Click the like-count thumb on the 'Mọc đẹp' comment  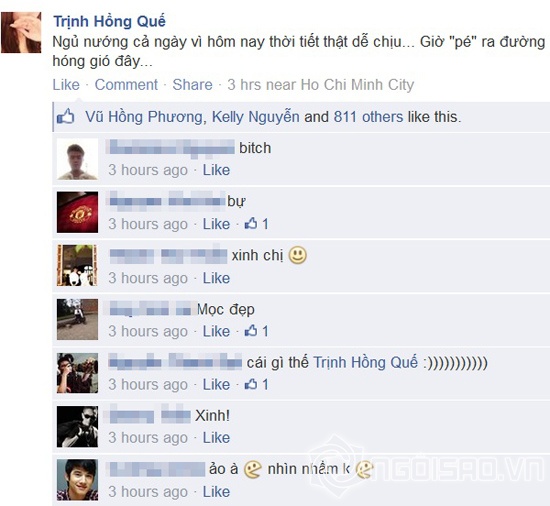tap(251, 331)
